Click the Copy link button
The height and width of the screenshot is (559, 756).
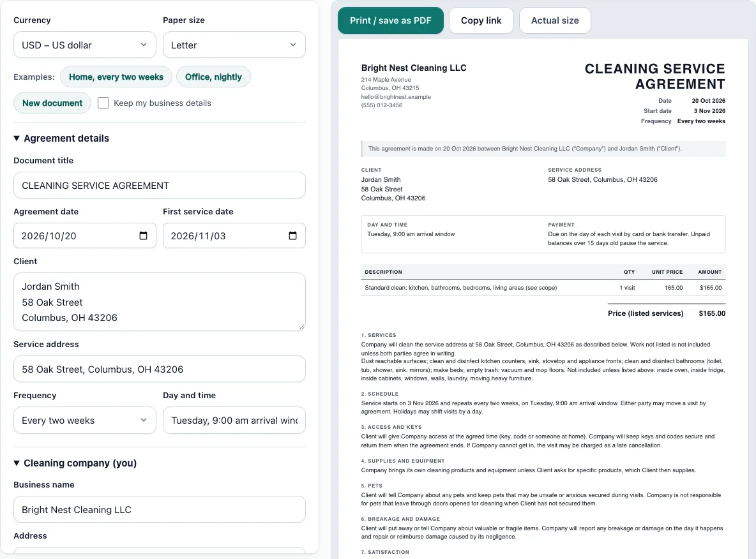coord(481,20)
